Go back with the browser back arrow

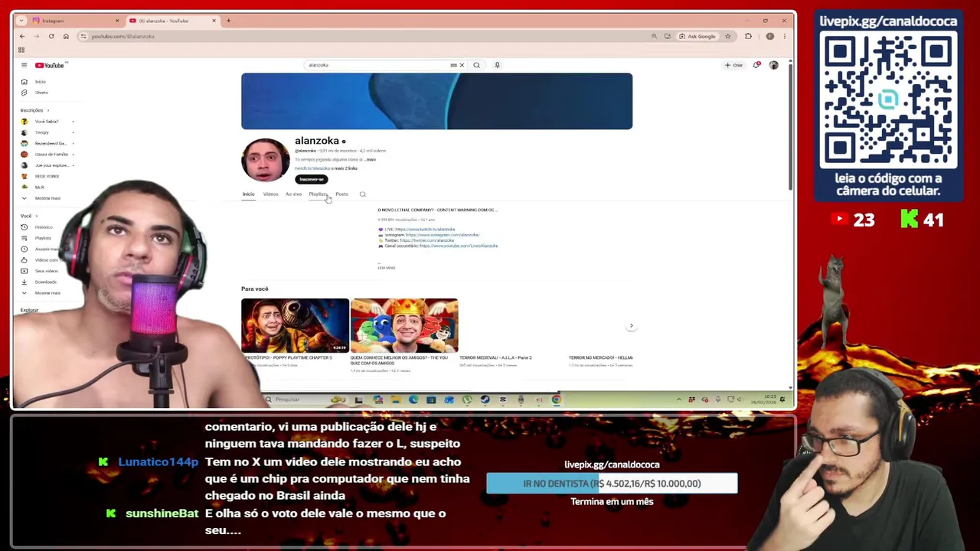coord(22,36)
